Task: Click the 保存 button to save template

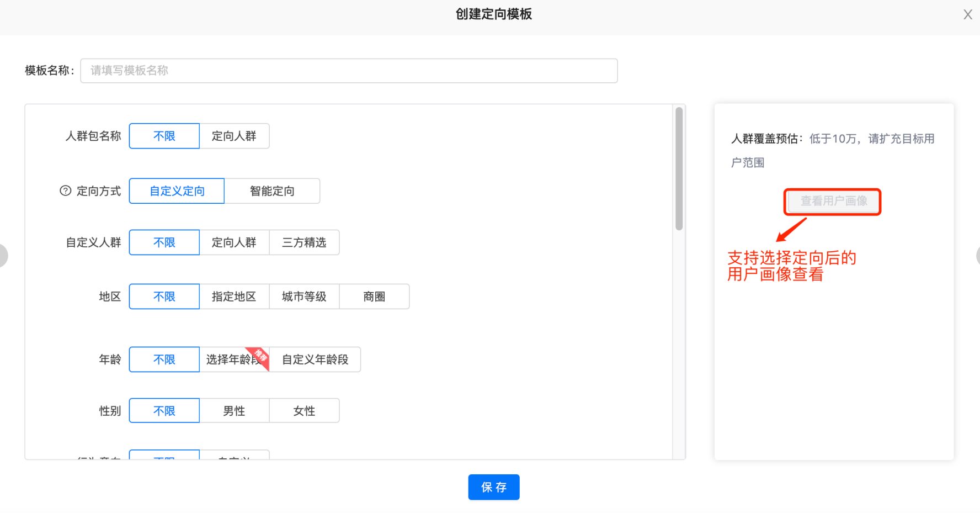Action: (x=493, y=487)
